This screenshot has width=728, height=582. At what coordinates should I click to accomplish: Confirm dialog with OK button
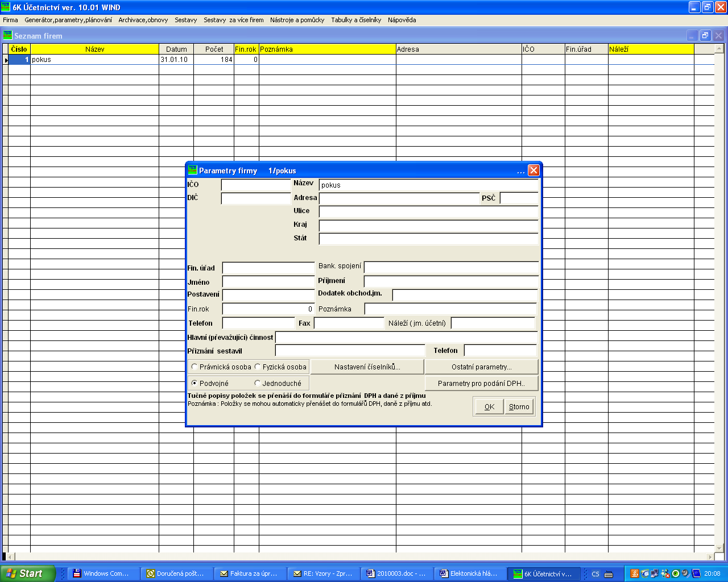489,406
